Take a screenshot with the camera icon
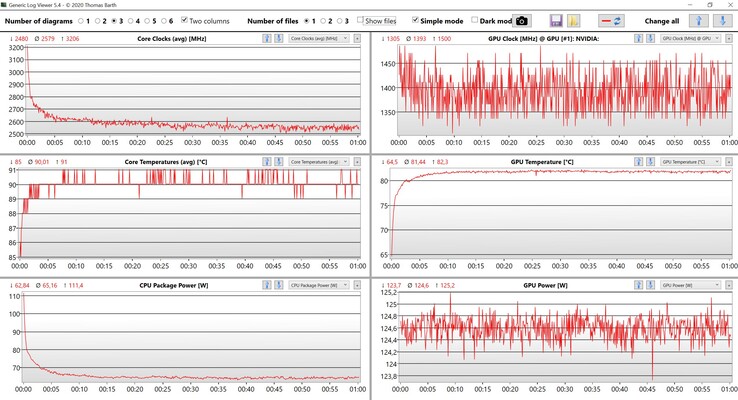Image resolution: width=738 pixels, height=400 pixels. point(521,21)
